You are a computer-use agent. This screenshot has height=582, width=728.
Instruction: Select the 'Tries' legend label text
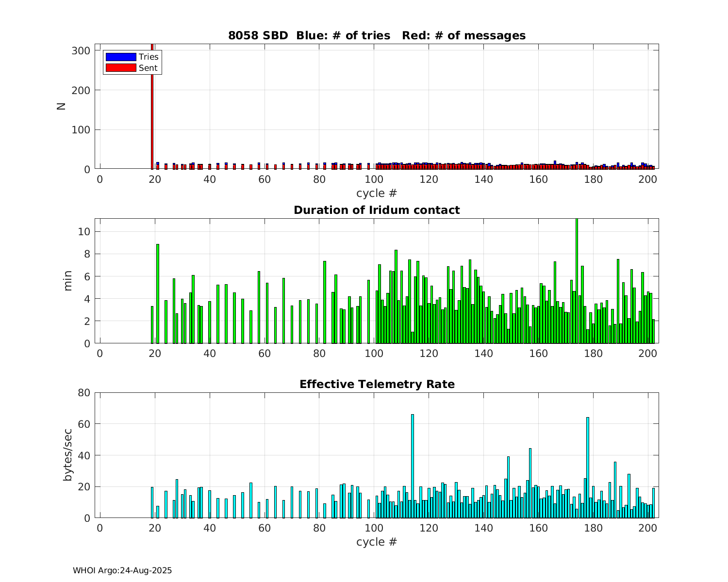pyautogui.click(x=149, y=57)
